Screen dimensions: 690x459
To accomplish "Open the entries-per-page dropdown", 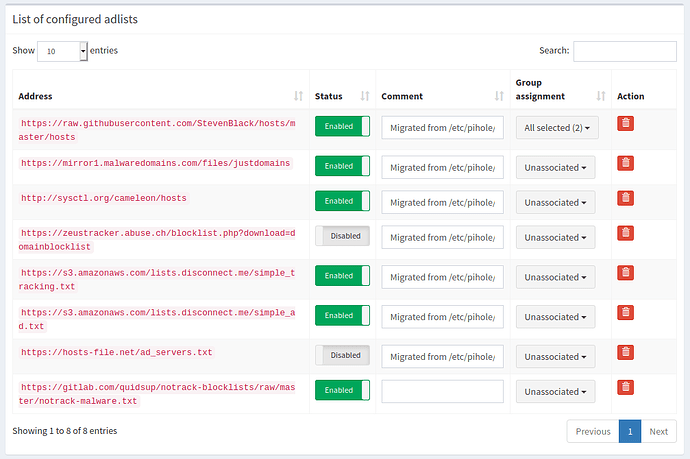I will pos(62,51).
